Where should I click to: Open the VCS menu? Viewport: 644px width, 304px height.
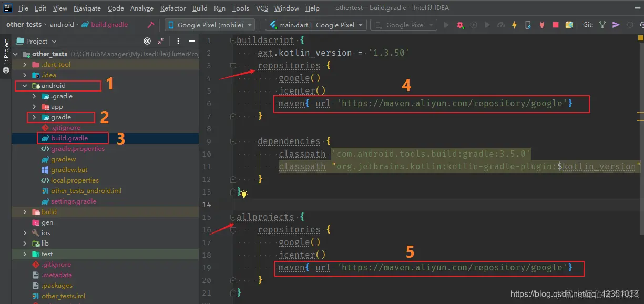point(262,8)
